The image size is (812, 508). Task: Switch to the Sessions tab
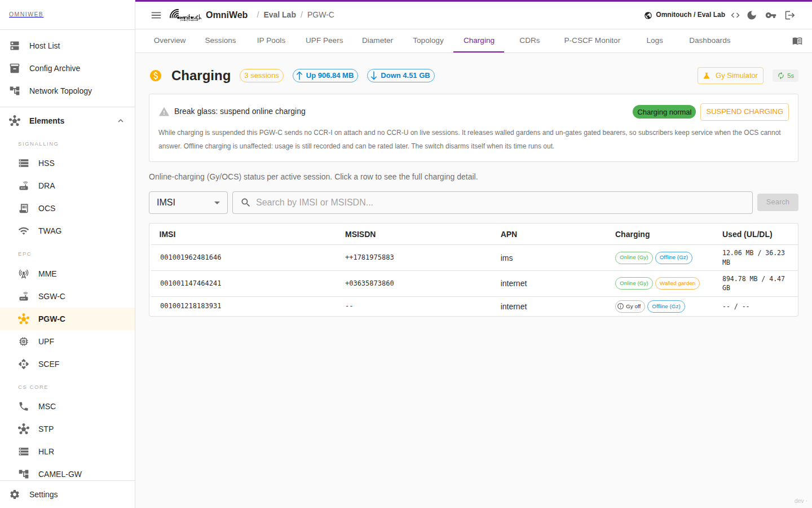[220, 41]
